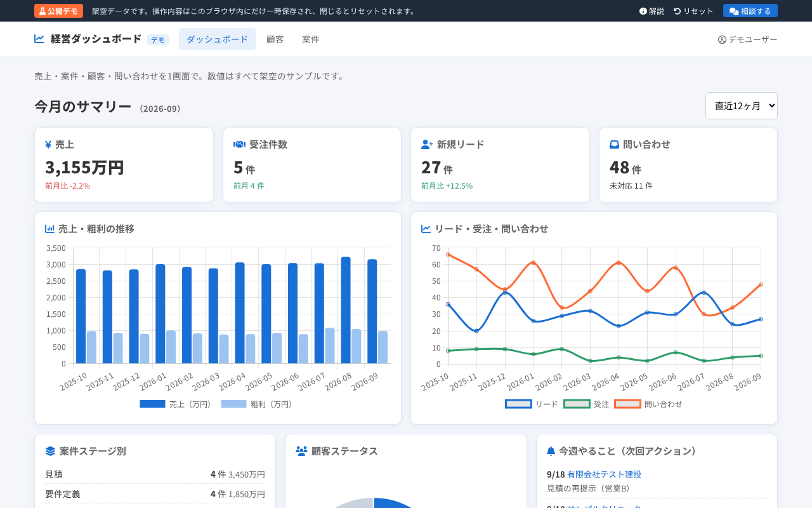
Task: Click bell icon beside 今週やること
Action: point(551,451)
